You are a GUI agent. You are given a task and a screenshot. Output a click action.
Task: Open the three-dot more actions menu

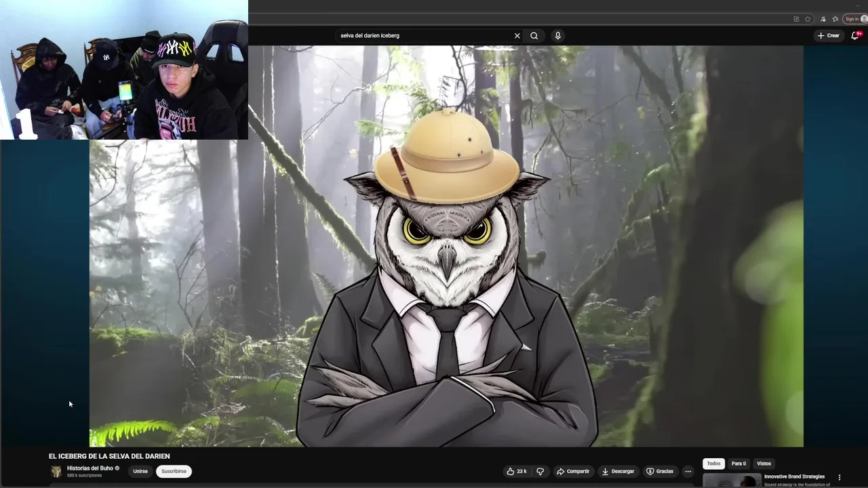688,471
